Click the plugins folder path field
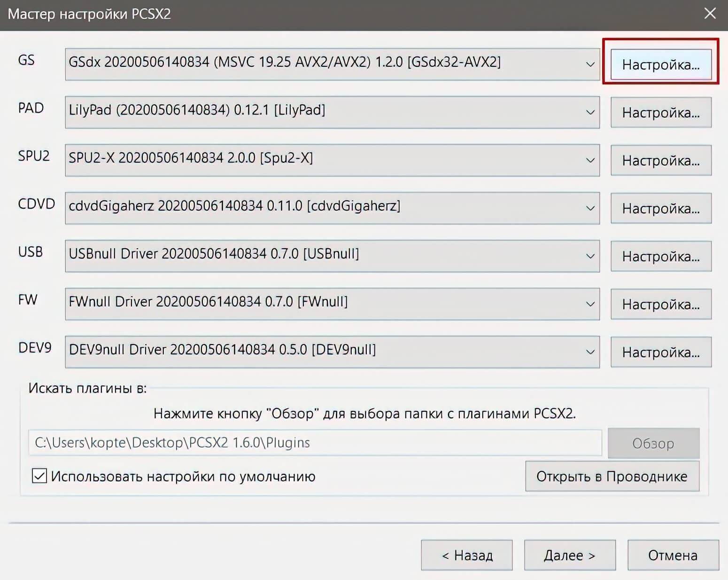Viewport: 728px width, 580px height. tap(315, 443)
